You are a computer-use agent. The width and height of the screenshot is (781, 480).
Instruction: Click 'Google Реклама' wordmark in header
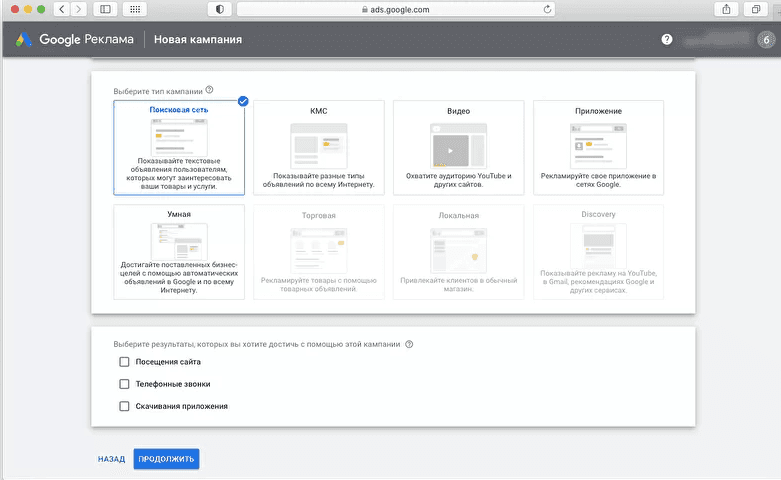pos(86,39)
